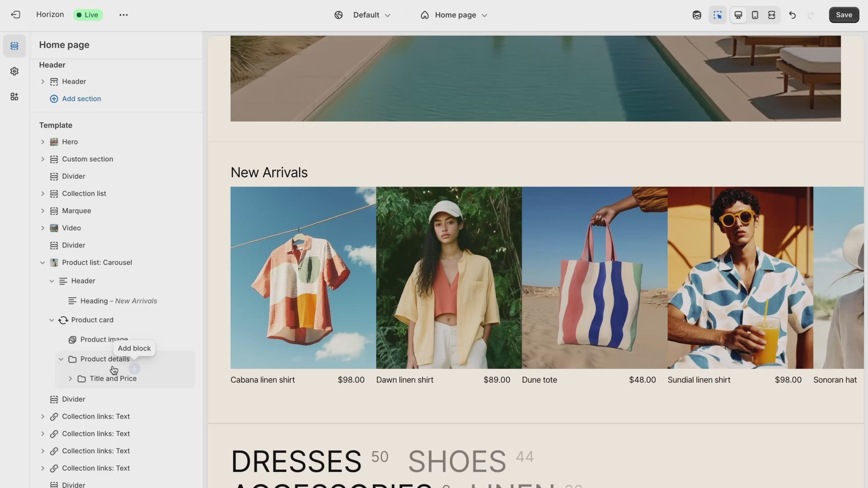Open the Sections panel icon in sidebar
Screen dimensions: 868x488
coord(14,46)
